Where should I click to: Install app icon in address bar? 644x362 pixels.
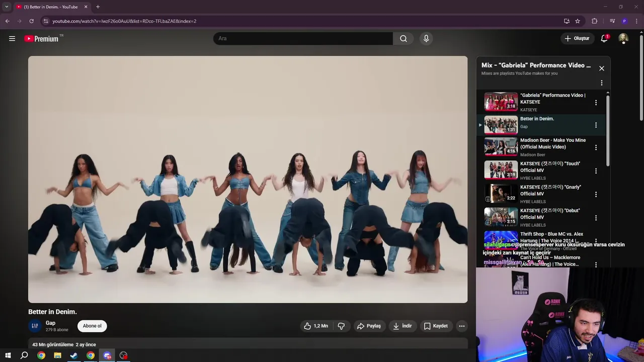(567, 21)
